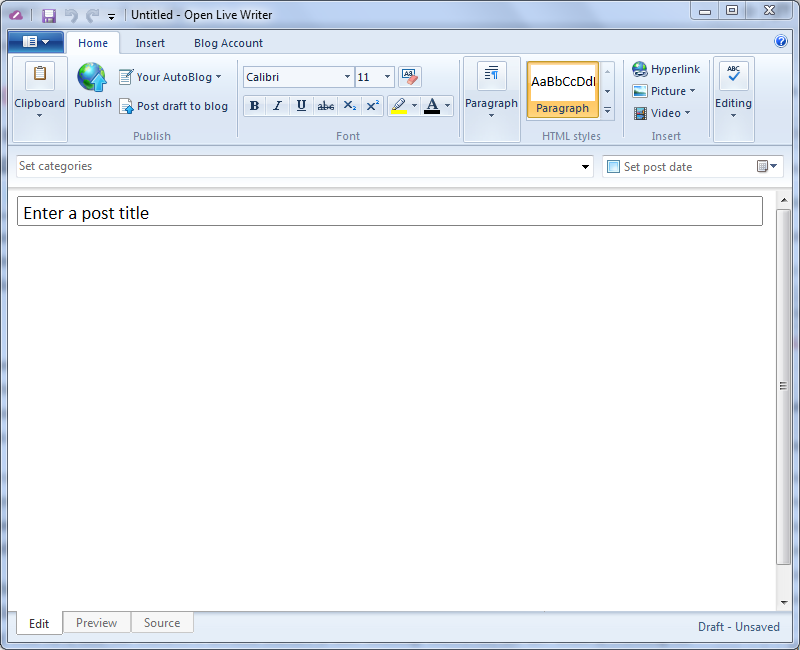Click the Redo arrow icon
Viewport: 800px width, 650px height.
92,15
